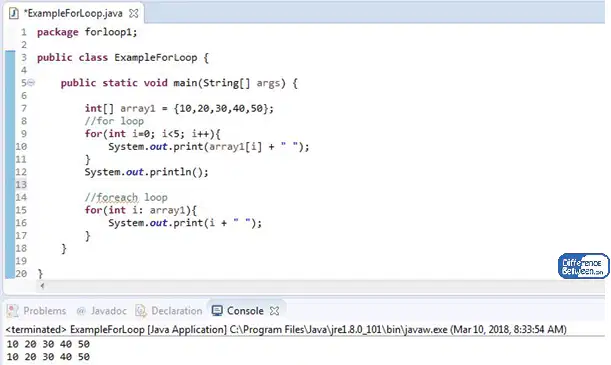Click the Java file icon on editor tab
611x365 pixels.
point(14,13)
